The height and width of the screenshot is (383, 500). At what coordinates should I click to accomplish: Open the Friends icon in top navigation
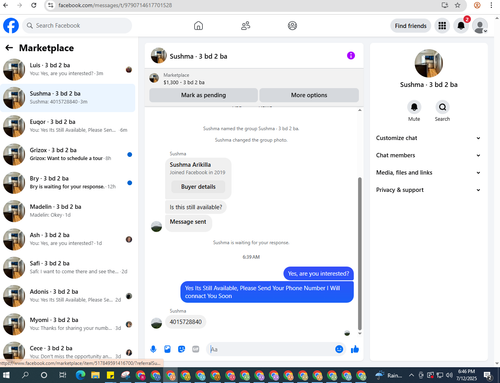click(246, 26)
